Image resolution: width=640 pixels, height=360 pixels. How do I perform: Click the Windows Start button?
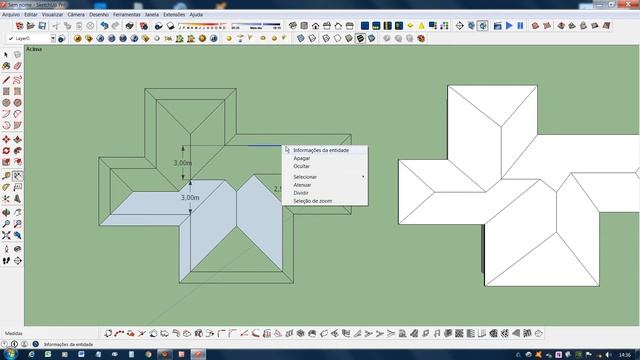pyautogui.click(x=11, y=354)
